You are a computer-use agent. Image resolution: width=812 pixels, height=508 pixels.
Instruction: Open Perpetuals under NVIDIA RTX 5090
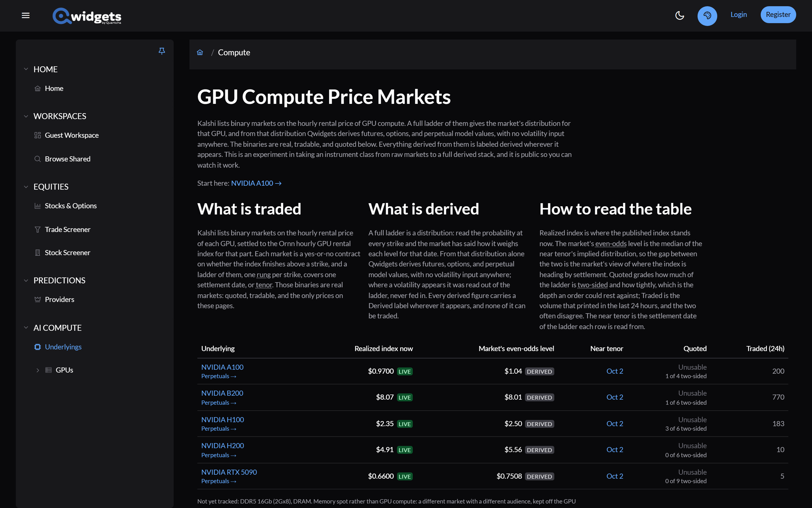click(219, 481)
